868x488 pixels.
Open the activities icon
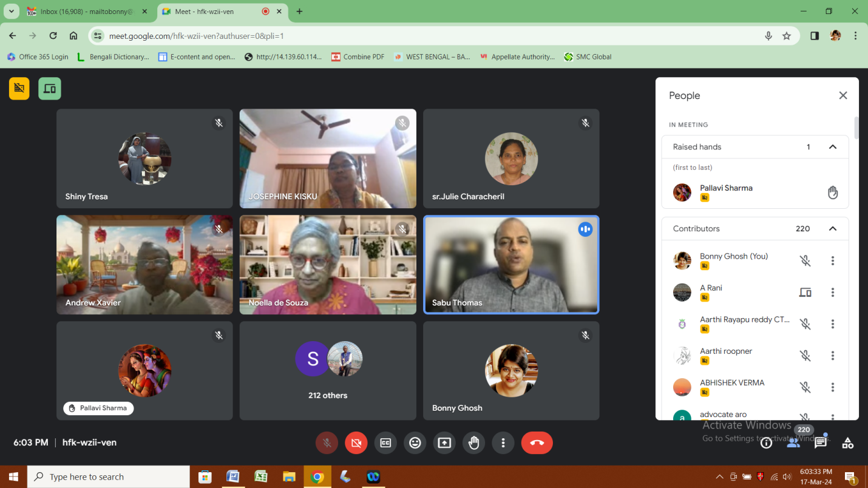[847, 443]
